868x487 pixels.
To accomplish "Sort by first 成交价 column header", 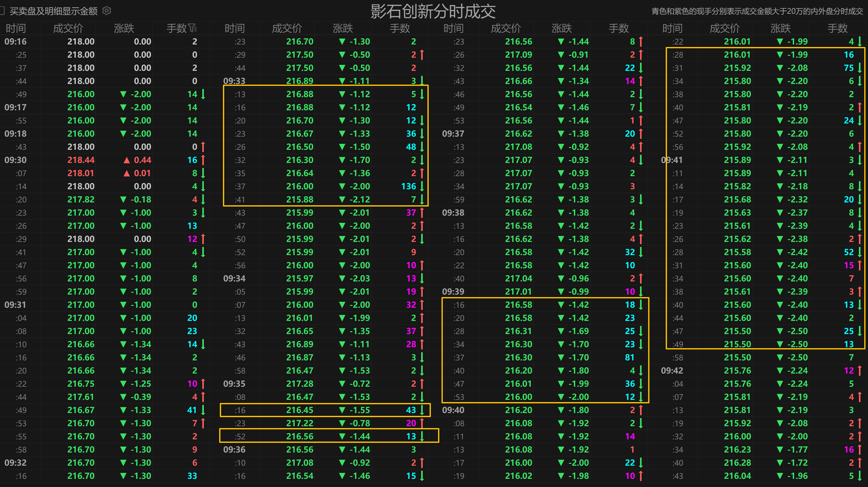I will coord(68,28).
